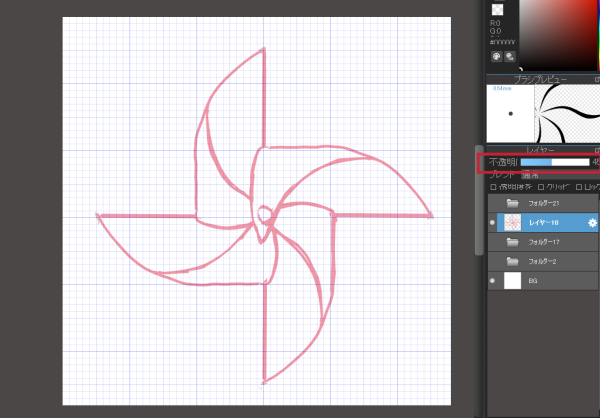
Task: Click the レイヤー18 thumbnail
Action: (512, 222)
